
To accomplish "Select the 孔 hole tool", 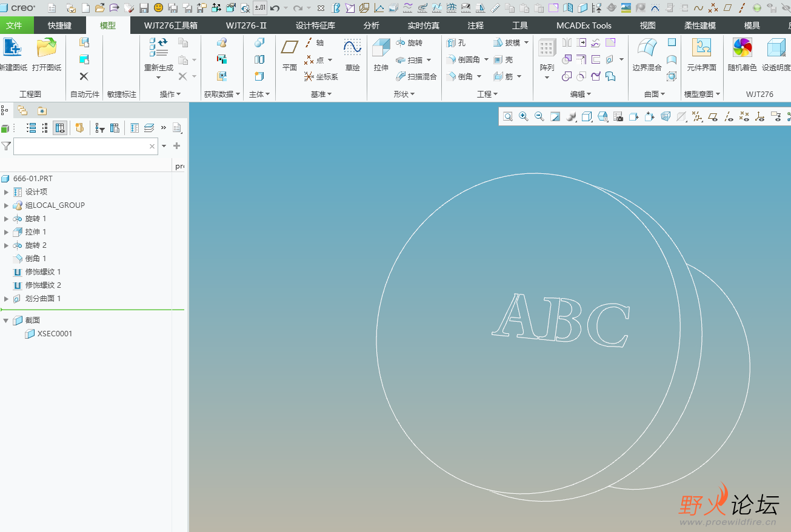I will [x=456, y=43].
